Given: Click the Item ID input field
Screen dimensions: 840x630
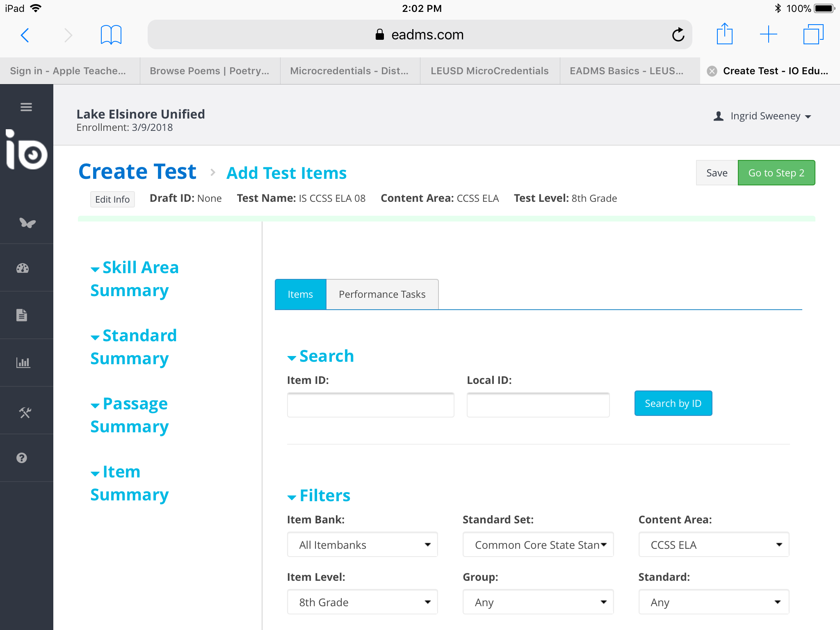Looking at the screenshot, I should pos(370,405).
